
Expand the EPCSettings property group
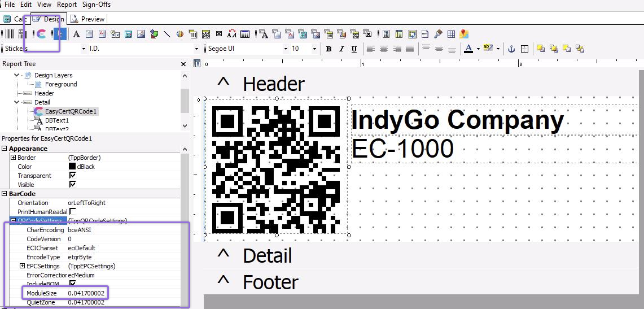22,266
